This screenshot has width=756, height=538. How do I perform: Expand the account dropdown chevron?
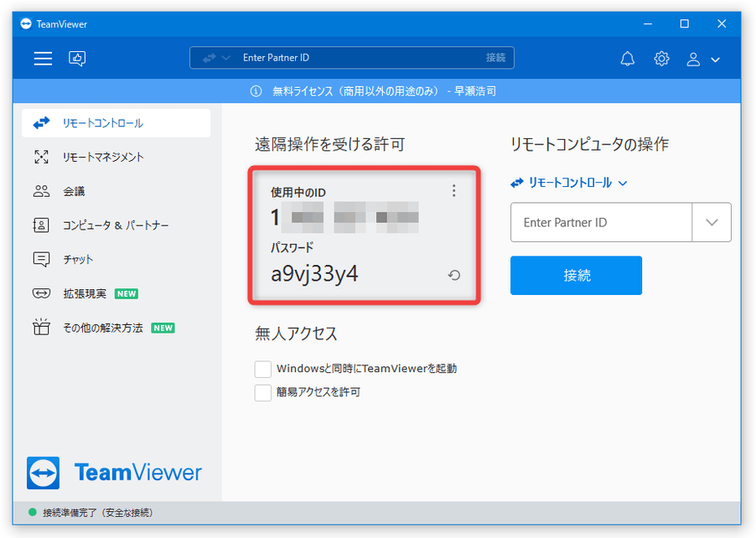[x=716, y=59]
